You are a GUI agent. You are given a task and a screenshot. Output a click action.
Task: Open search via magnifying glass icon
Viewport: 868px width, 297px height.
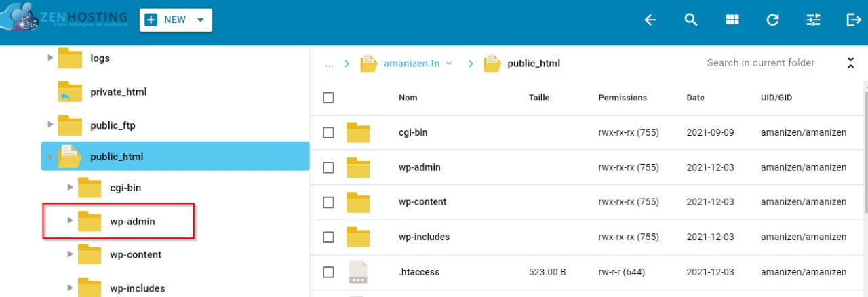pyautogui.click(x=691, y=20)
